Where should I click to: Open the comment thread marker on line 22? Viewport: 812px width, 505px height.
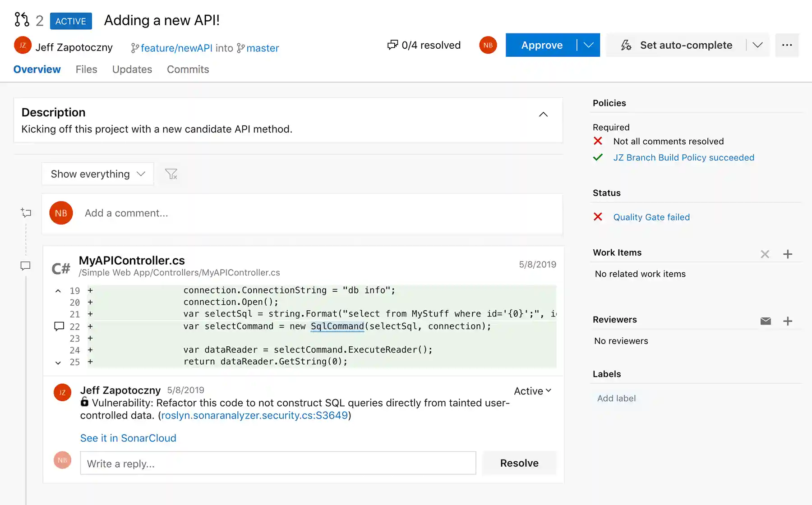point(59,326)
